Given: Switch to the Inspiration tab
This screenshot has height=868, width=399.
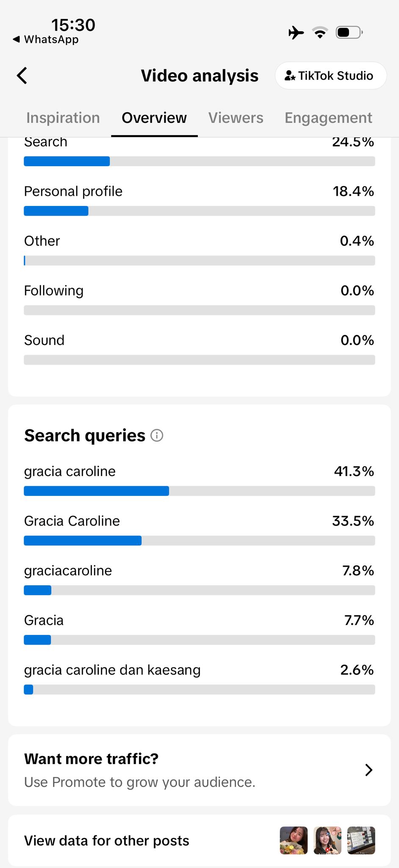Looking at the screenshot, I should tap(63, 118).
